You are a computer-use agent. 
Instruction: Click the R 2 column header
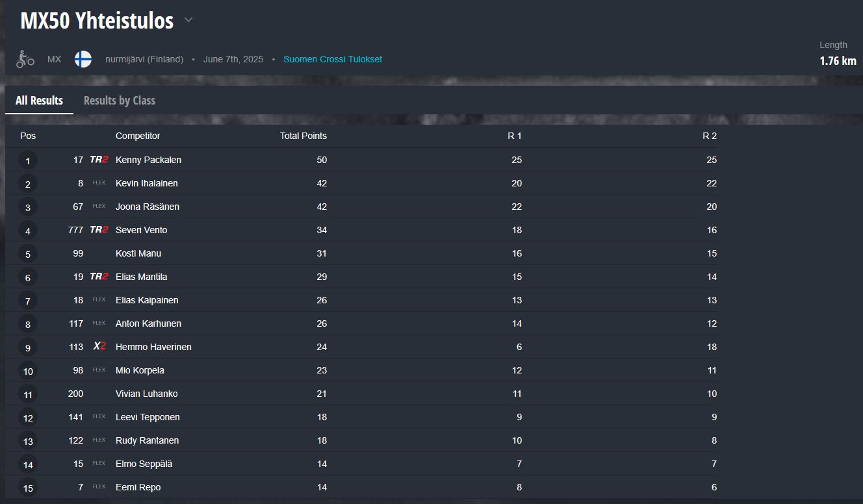coord(710,136)
